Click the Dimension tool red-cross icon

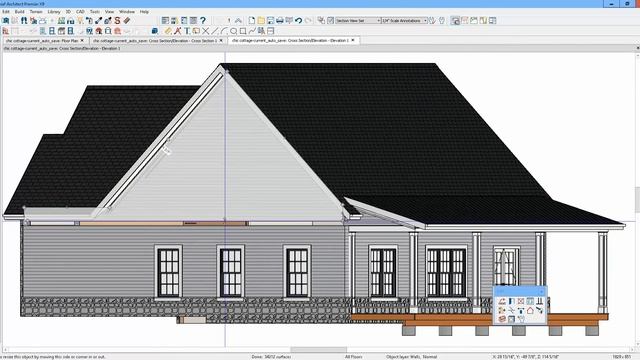click(178, 31)
